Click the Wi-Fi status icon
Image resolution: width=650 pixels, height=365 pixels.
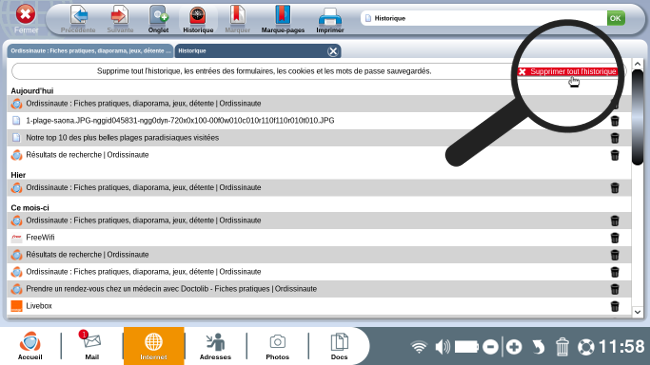click(x=419, y=347)
